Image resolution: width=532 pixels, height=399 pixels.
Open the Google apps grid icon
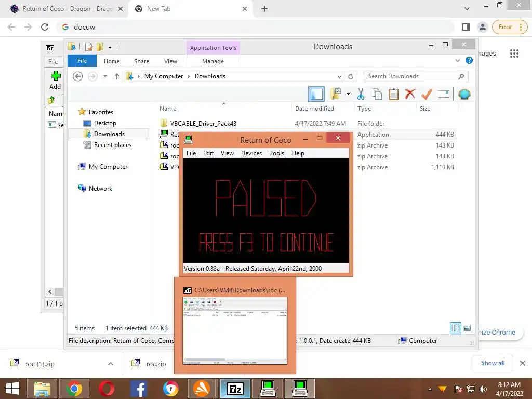(514, 54)
